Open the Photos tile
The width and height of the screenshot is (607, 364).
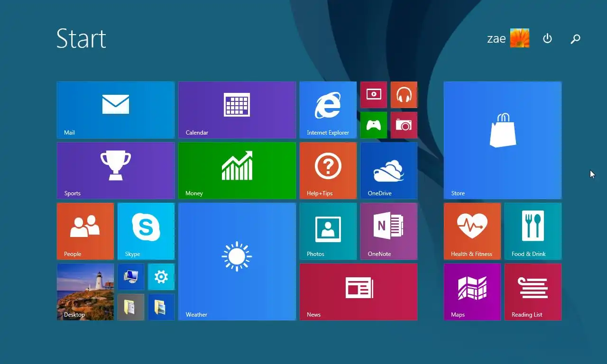tap(328, 231)
